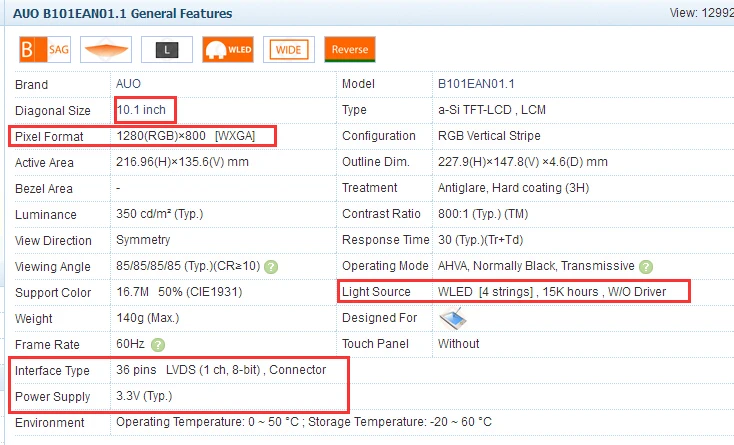This screenshot has width=734, height=445.
Task: Select the Model value B101EAN01.1
Action: point(476,84)
